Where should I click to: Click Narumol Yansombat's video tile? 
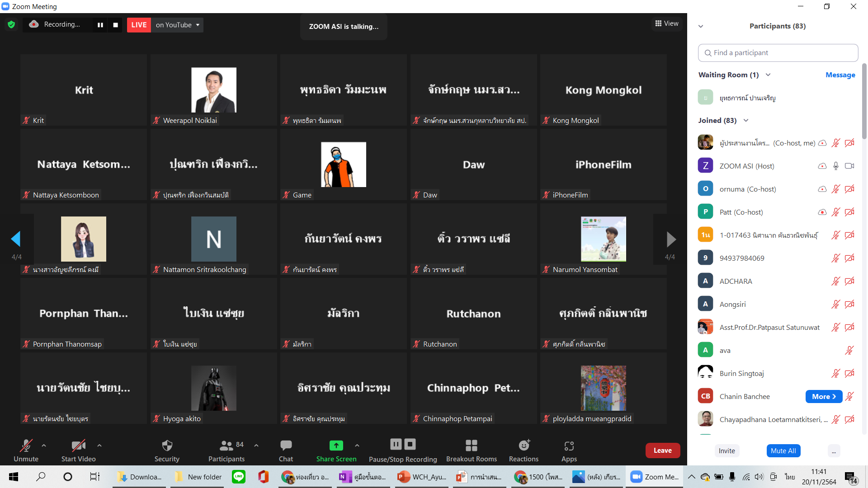[604, 239]
